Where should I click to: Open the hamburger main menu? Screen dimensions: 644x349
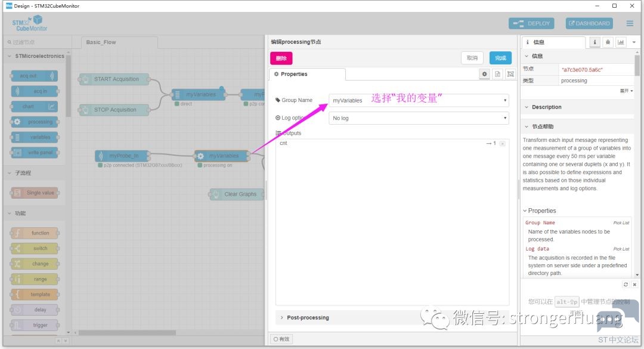630,23
